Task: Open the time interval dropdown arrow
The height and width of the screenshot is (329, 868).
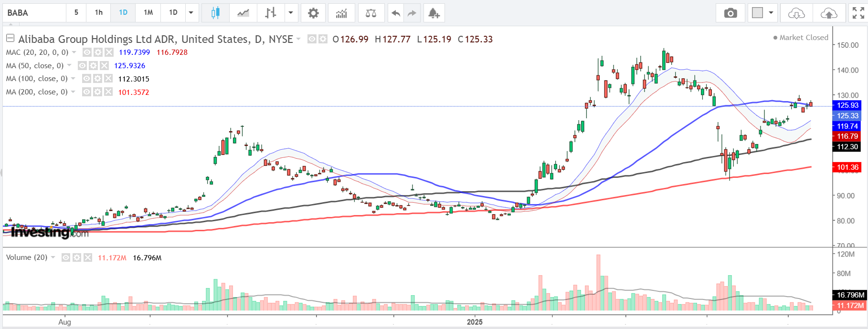Action: tap(191, 13)
